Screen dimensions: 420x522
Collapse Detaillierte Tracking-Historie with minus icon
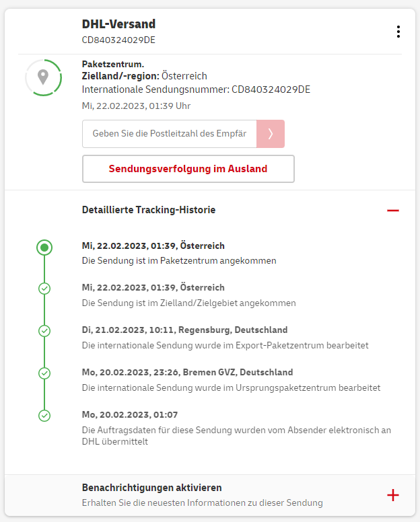tap(393, 211)
